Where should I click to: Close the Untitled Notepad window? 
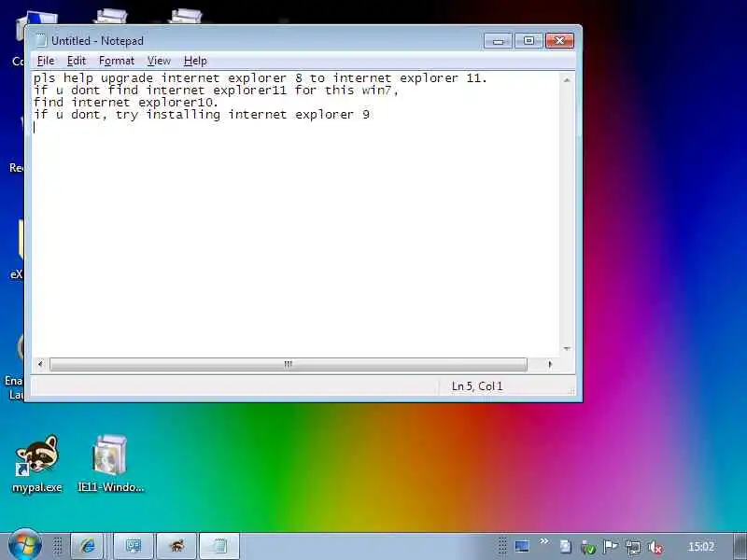(559, 41)
